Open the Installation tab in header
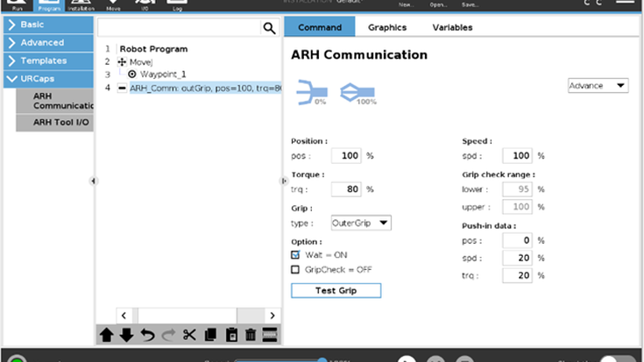The width and height of the screenshot is (644, 362). (x=81, y=5)
